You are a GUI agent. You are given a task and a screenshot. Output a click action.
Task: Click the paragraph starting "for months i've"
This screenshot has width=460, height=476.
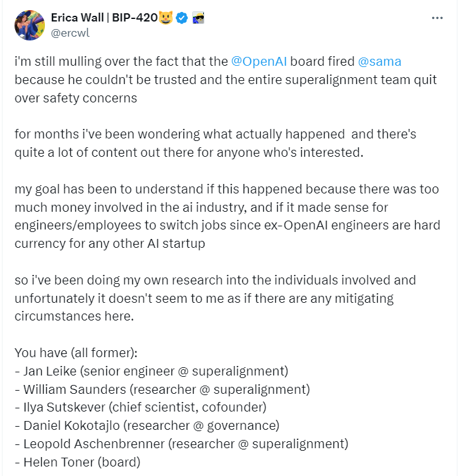point(215,143)
